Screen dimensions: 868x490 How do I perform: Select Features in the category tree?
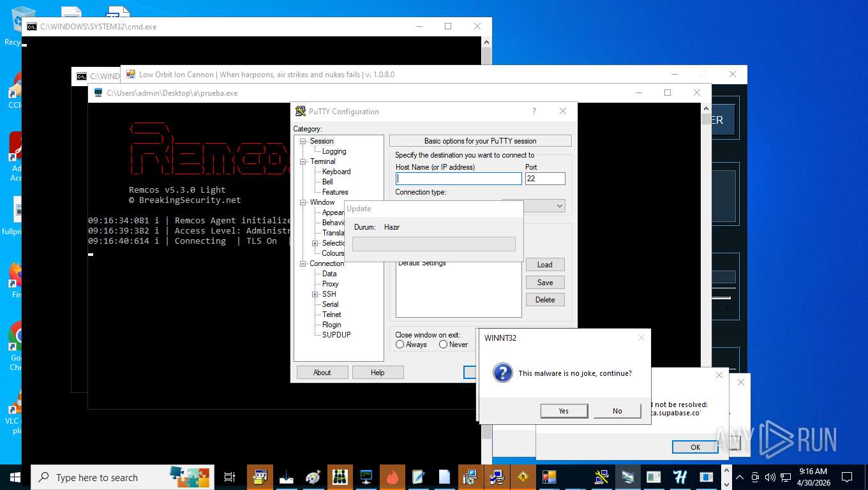coord(335,192)
